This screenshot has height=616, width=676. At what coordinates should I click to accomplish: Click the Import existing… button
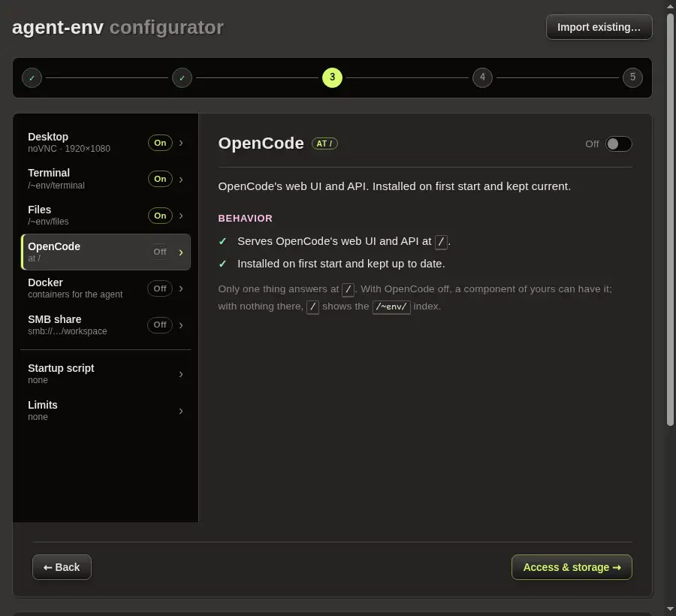(599, 27)
